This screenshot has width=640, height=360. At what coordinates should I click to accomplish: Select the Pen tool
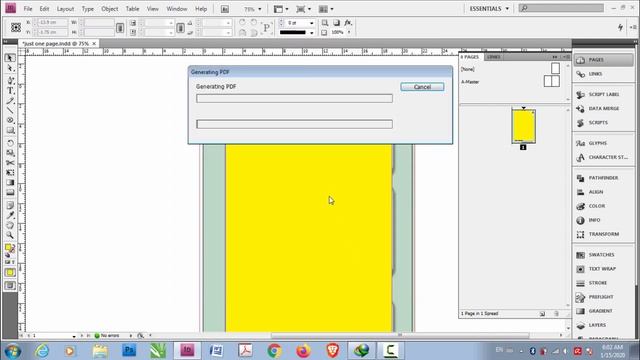pyautogui.click(x=10, y=80)
